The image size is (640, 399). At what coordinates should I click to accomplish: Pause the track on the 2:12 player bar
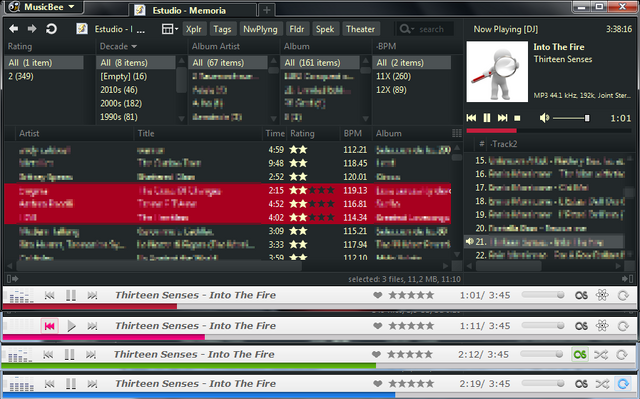tap(70, 355)
